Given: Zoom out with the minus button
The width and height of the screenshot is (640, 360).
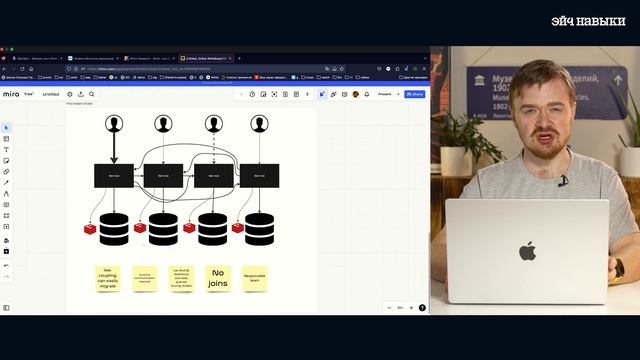Looking at the screenshot, I should pos(389,308).
